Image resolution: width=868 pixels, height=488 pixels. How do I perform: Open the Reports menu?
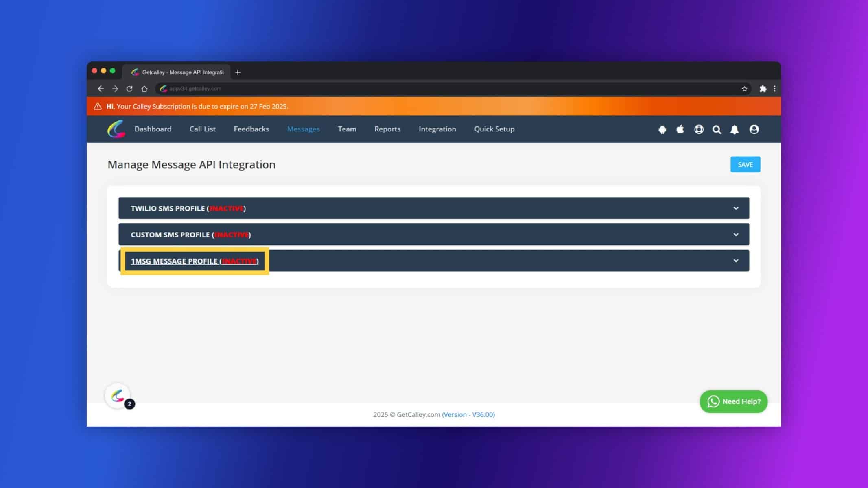click(387, 129)
